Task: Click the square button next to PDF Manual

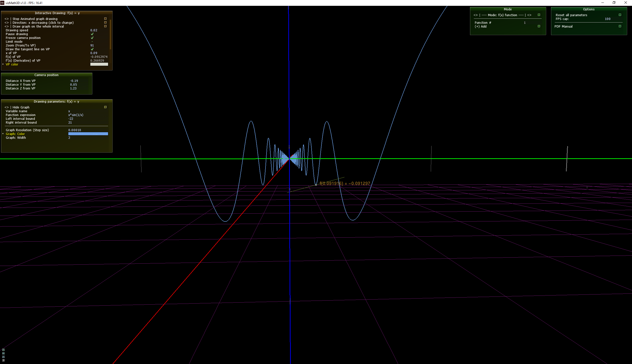Action: tap(620, 26)
